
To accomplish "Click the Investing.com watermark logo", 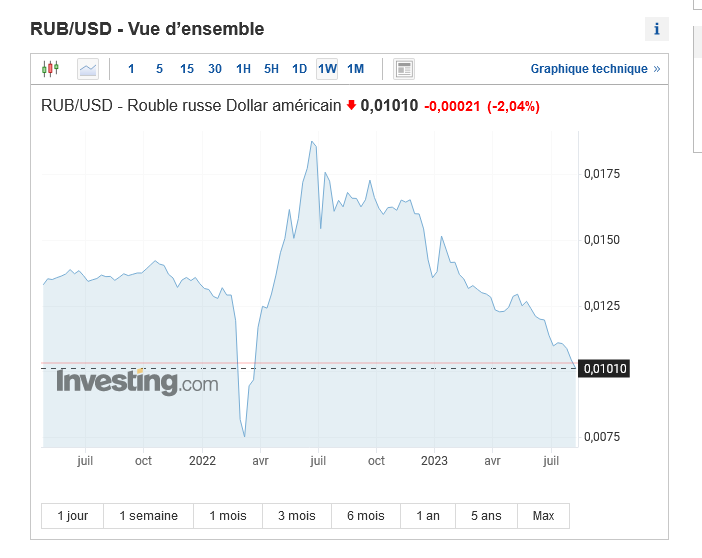I will 137,382.
